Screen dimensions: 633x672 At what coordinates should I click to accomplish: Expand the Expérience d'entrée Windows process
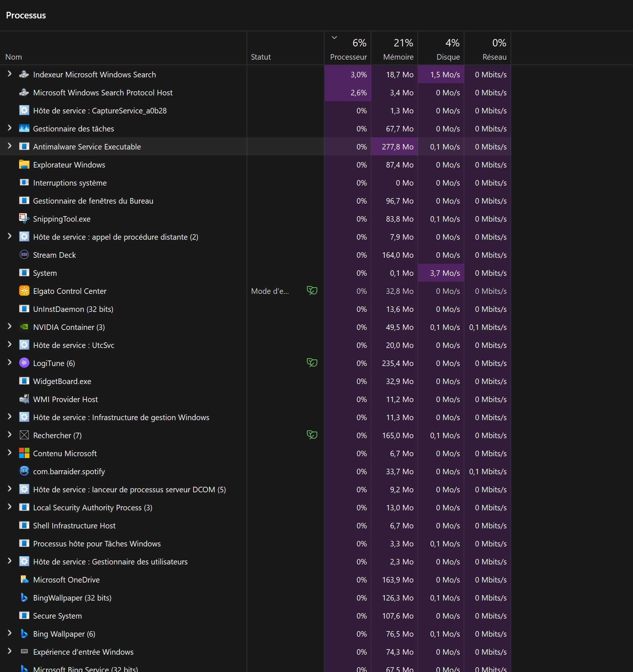(10, 651)
